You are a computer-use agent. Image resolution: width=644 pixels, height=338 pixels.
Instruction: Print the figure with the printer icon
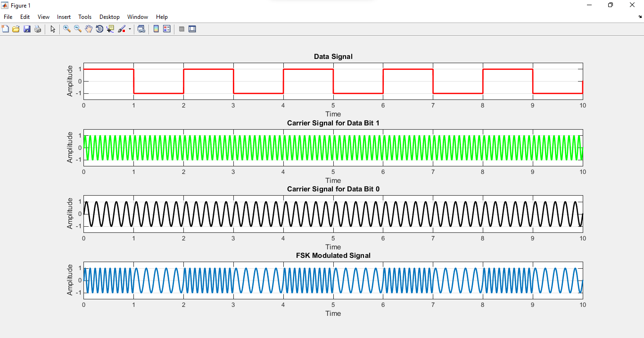(38, 29)
